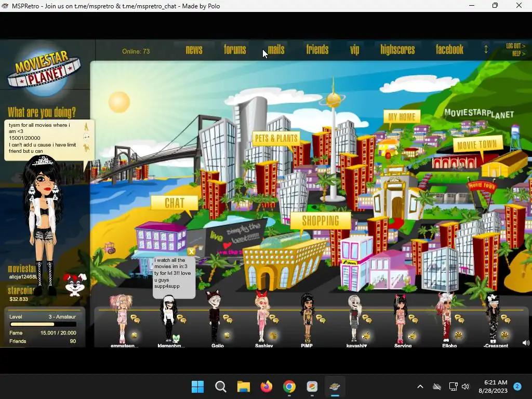Screen dimensions: 532x399
Task: Open Windows Start menu
Action: pos(197,387)
